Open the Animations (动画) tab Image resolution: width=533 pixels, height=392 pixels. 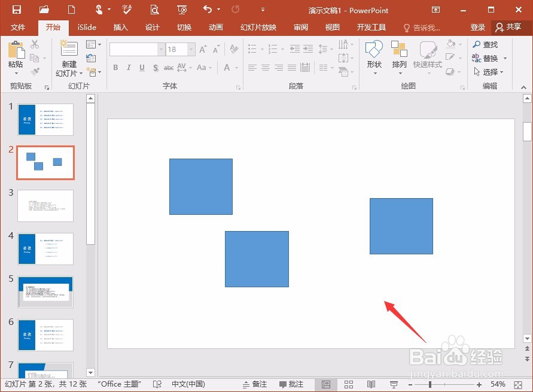click(215, 27)
